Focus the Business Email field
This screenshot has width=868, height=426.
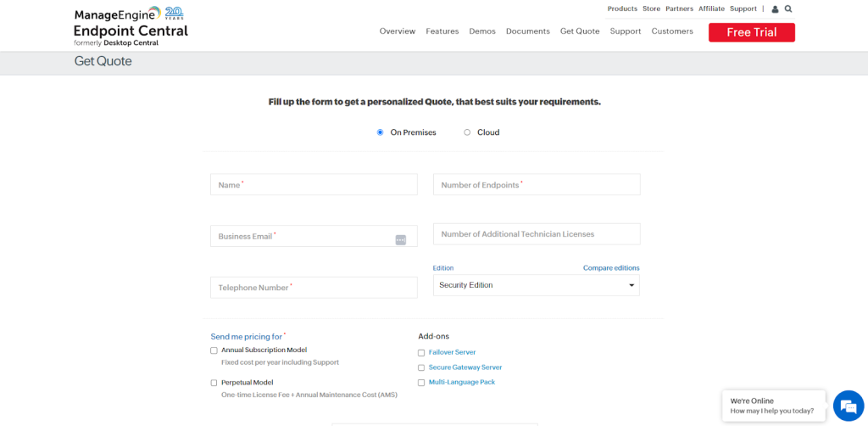click(314, 236)
